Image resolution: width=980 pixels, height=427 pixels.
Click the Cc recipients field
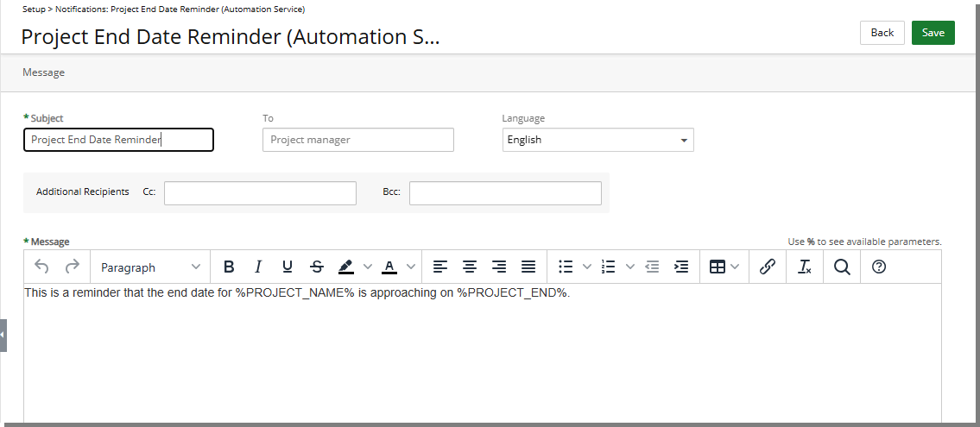260,193
